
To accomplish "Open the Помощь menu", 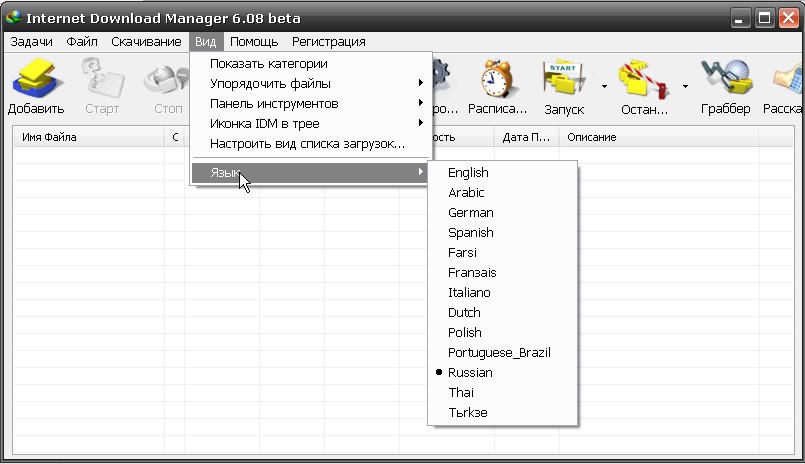I will coord(254,42).
